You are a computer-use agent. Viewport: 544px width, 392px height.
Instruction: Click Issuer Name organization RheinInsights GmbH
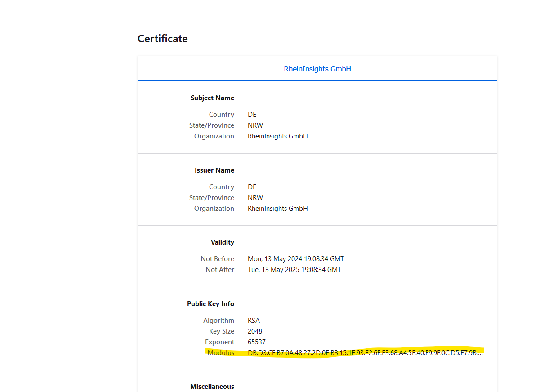click(x=277, y=209)
